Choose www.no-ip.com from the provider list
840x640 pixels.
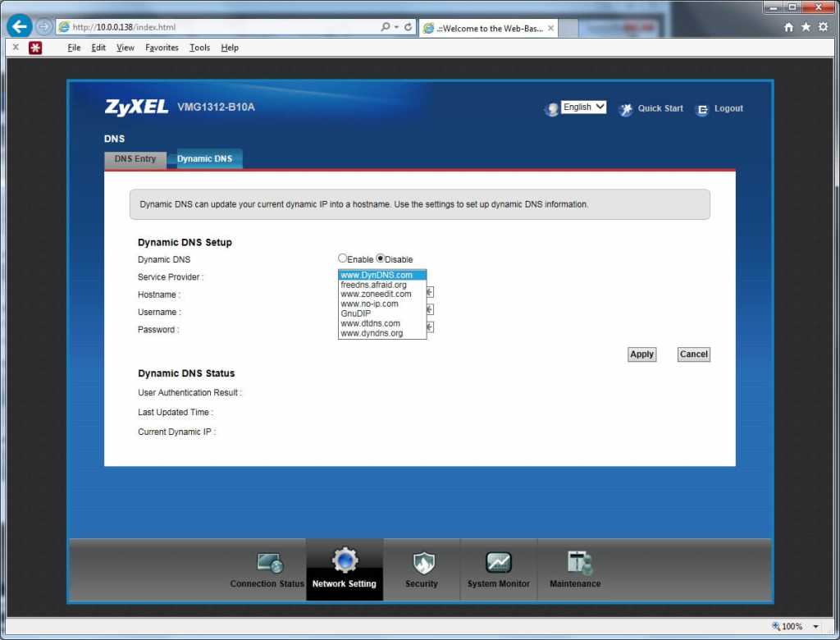click(369, 304)
